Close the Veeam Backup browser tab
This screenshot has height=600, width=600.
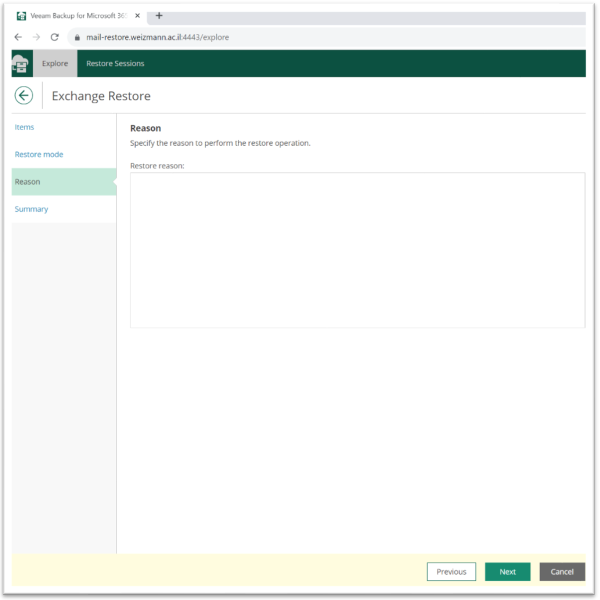(x=138, y=16)
